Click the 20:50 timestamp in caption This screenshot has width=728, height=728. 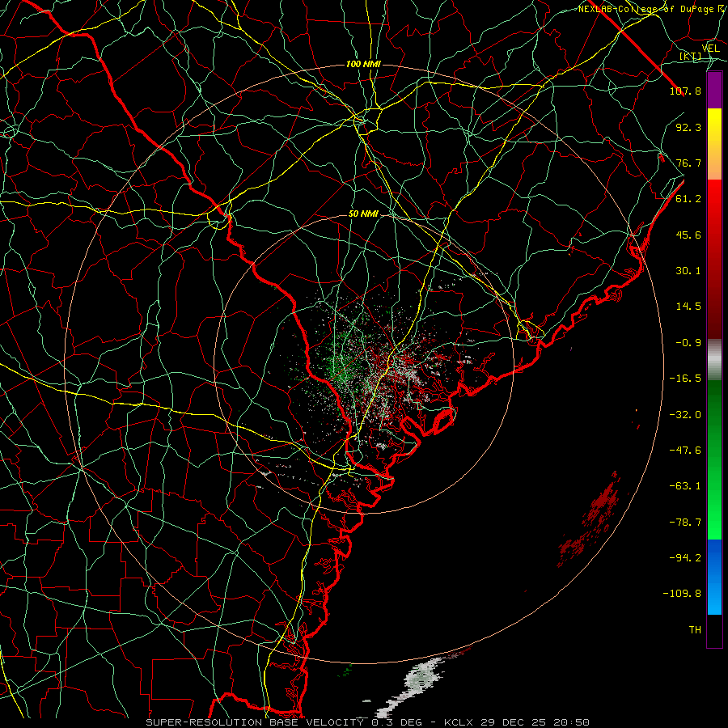click(570, 722)
